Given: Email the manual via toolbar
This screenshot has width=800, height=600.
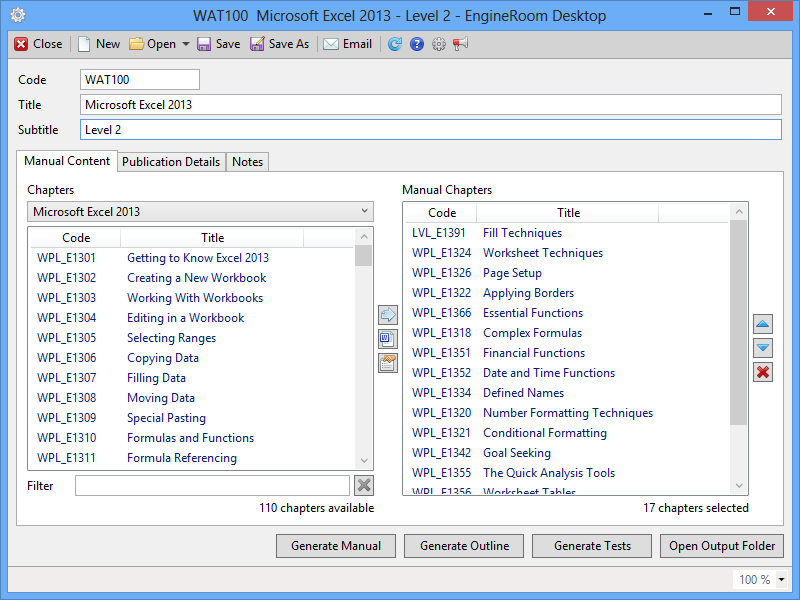Looking at the screenshot, I should pos(347,44).
